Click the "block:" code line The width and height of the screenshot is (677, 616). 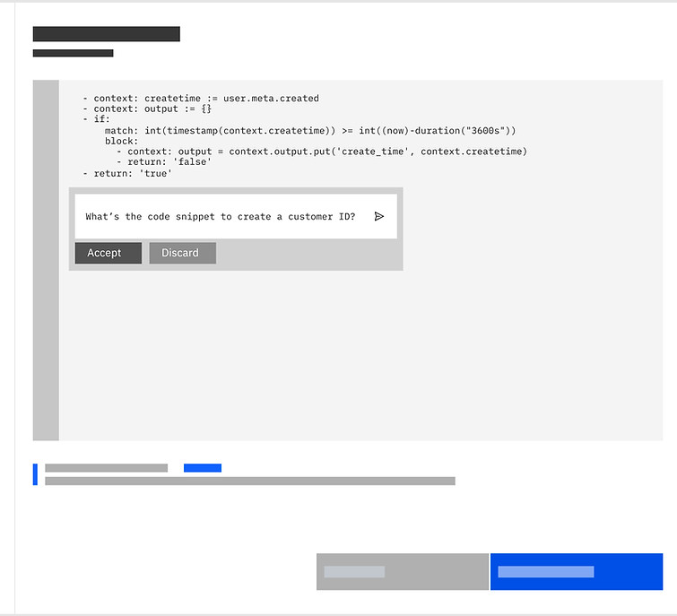pyautogui.click(x=121, y=141)
